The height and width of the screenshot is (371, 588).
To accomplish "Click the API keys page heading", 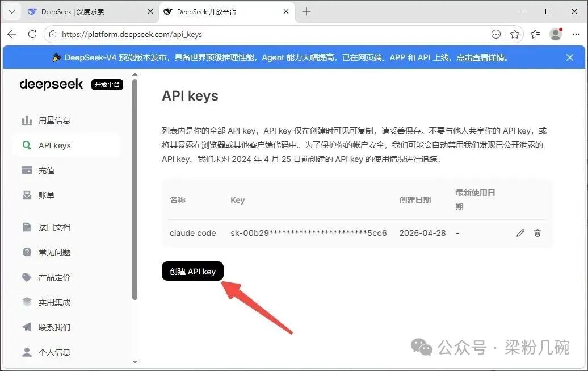I will pyautogui.click(x=190, y=96).
